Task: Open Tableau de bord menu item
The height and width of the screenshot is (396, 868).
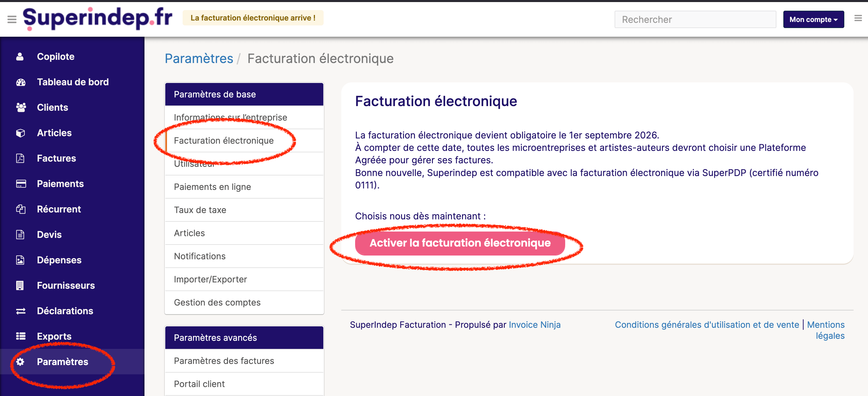Action: (72, 82)
